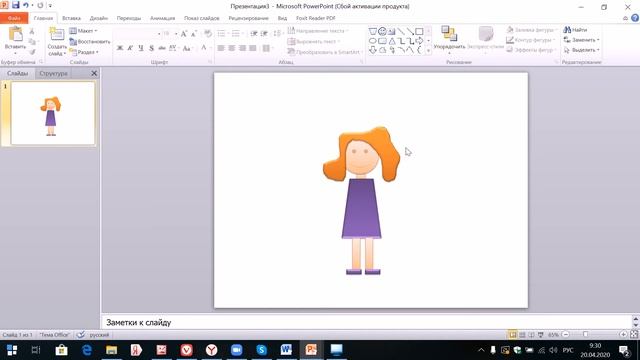Switch to Normal view in status bar
Screen dimensions: 640x360
point(512,335)
